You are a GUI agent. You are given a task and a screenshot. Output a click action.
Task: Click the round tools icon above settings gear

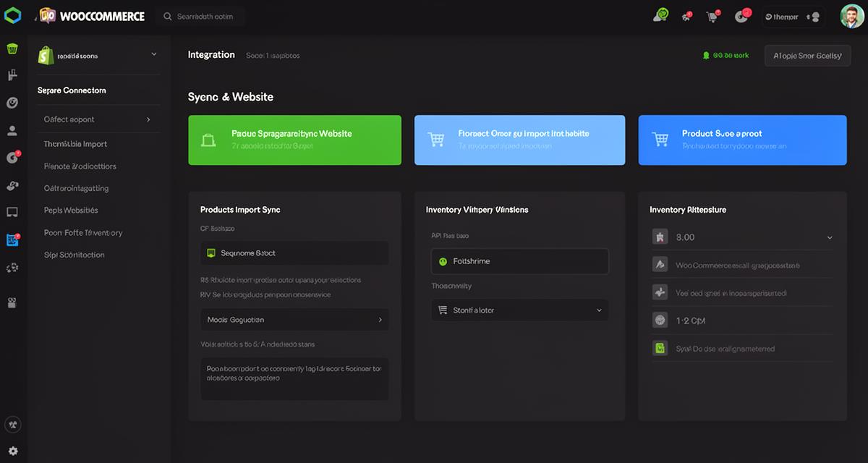click(12, 425)
